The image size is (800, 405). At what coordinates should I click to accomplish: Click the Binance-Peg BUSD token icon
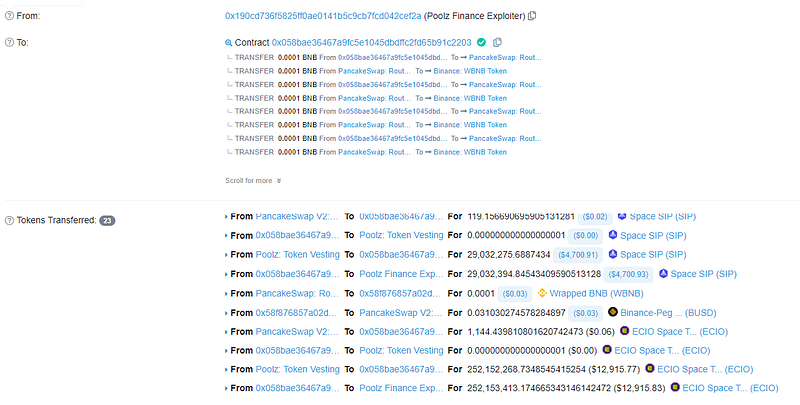[x=613, y=312]
